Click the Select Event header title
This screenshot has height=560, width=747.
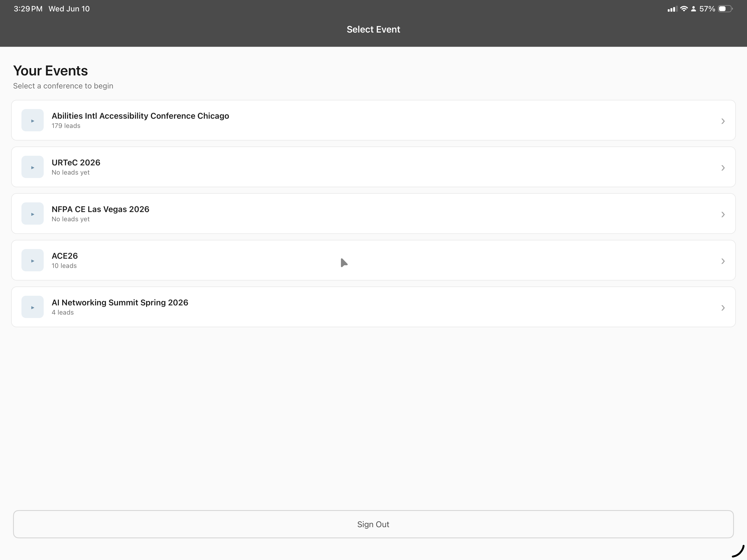[373, 29]
